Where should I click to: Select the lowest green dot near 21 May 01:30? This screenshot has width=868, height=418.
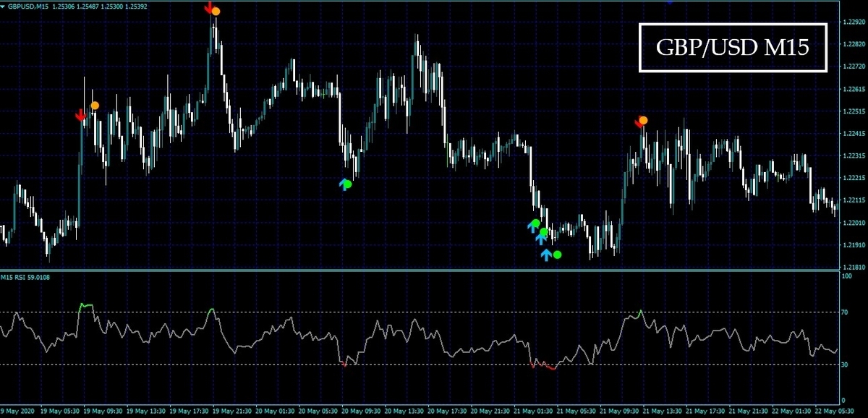click(557, 255)
